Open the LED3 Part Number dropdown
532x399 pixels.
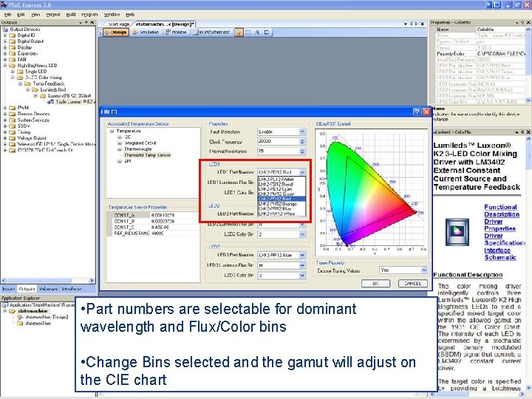point(302,255)
